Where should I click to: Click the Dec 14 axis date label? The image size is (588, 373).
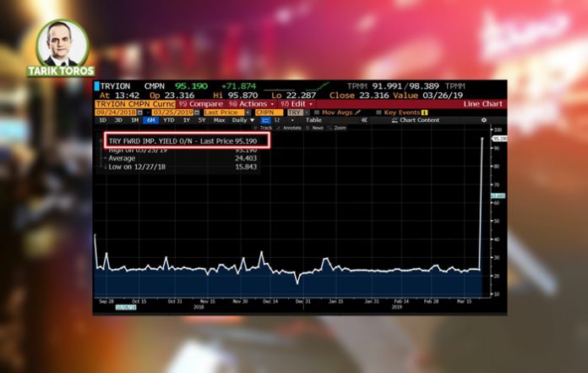pos(270,301)
